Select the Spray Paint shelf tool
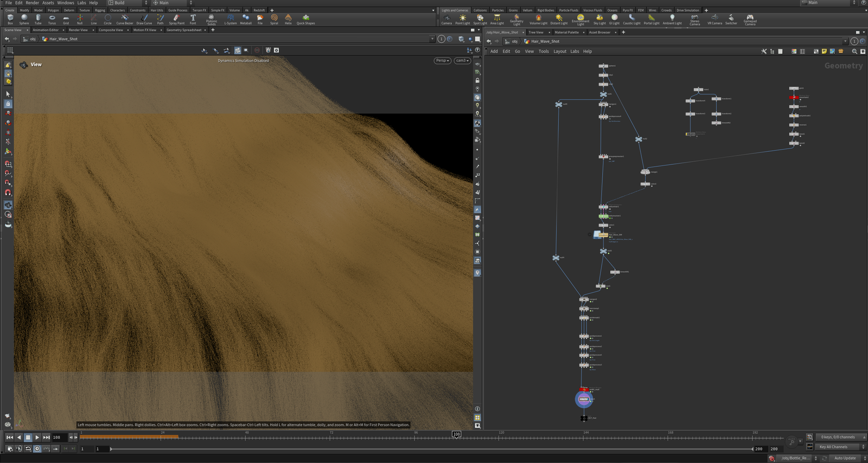 (x=177, y=20)
